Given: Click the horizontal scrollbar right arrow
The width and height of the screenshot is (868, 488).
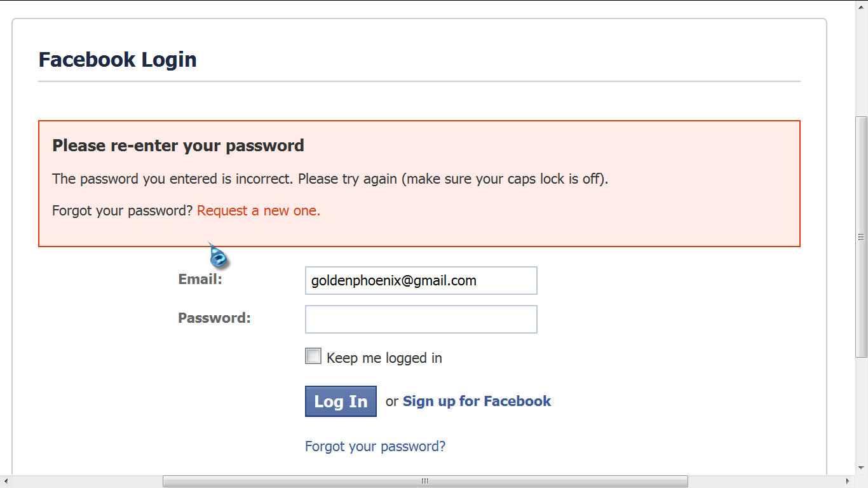Looking at the screenshot, I should point(848,481).
